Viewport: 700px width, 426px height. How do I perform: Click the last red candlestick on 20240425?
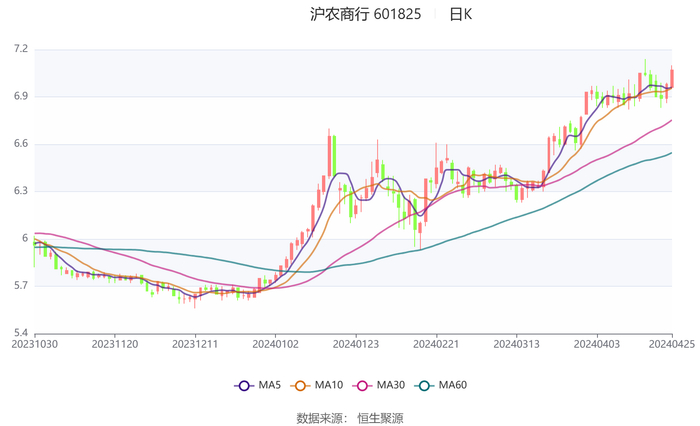672,78
